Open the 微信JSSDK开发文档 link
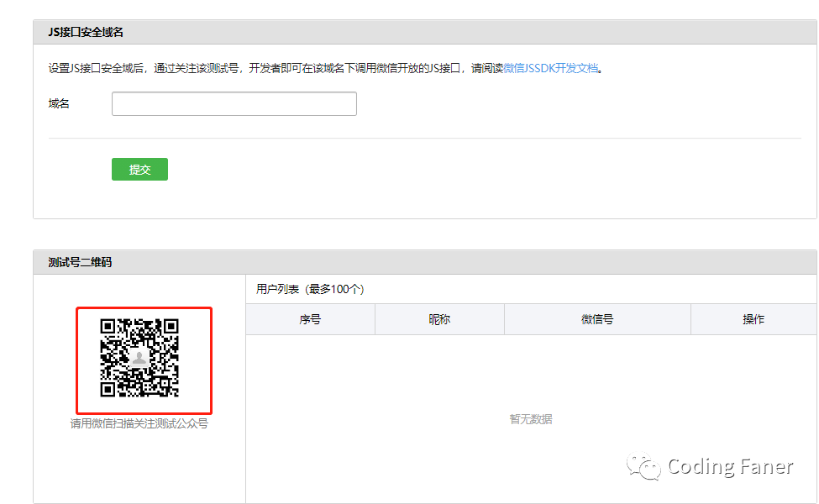819x504 pixels. point(551,68)
